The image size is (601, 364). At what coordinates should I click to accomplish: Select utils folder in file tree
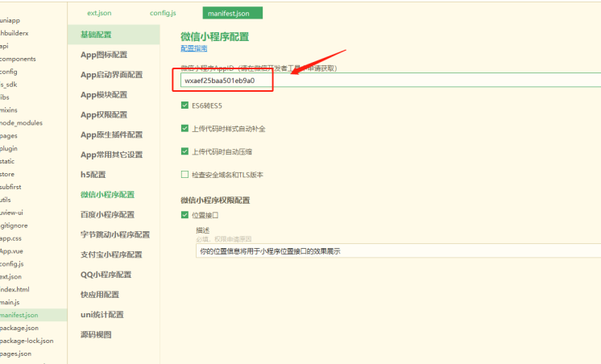click(6, 200)
